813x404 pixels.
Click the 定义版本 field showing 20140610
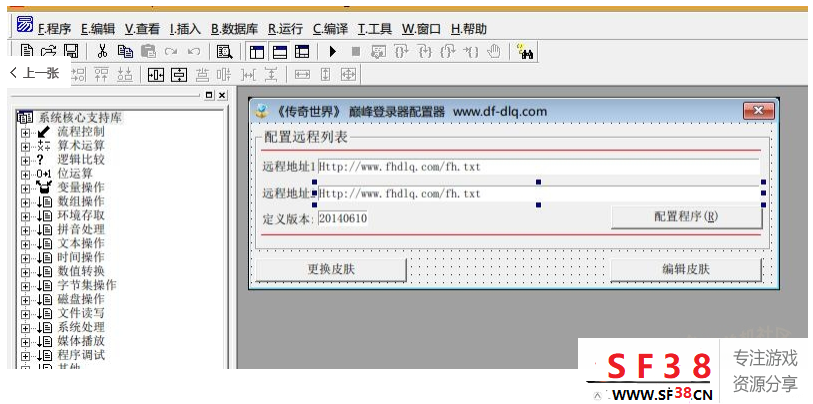point(343,218)
